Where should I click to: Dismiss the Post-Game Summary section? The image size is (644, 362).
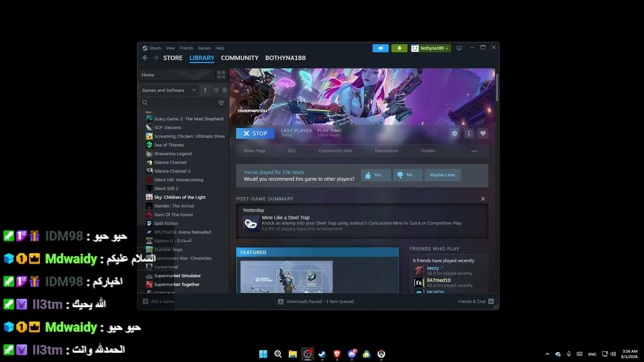483,199
